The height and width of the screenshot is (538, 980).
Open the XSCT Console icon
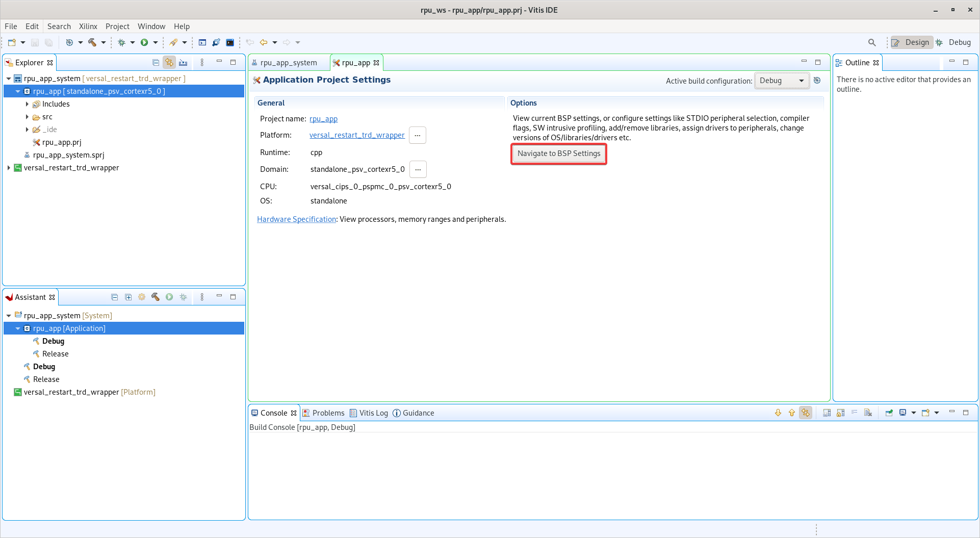coord(202,42)
